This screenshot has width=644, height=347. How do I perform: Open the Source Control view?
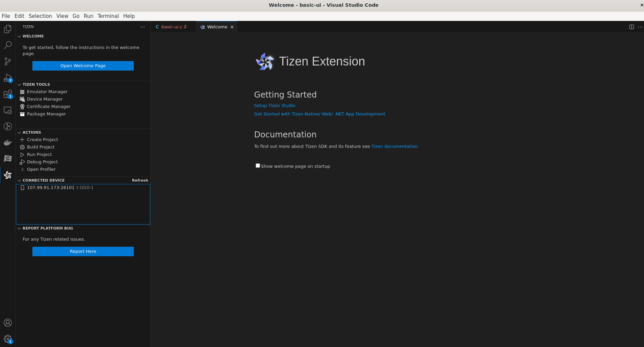tap(7, 61)
